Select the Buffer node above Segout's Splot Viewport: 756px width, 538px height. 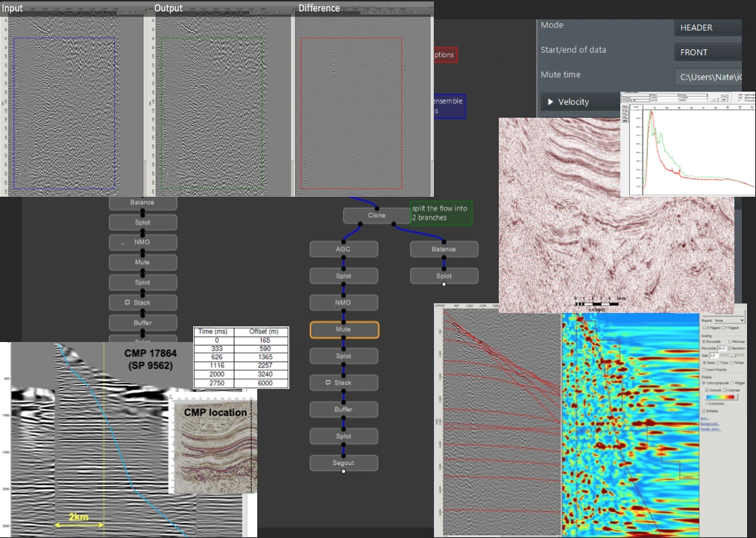[343, 409]
